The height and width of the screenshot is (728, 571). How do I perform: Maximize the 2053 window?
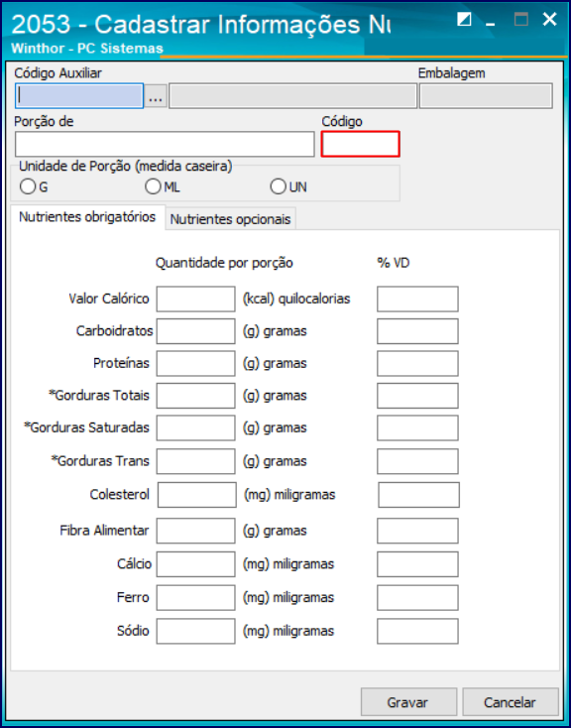click(521, 20)
